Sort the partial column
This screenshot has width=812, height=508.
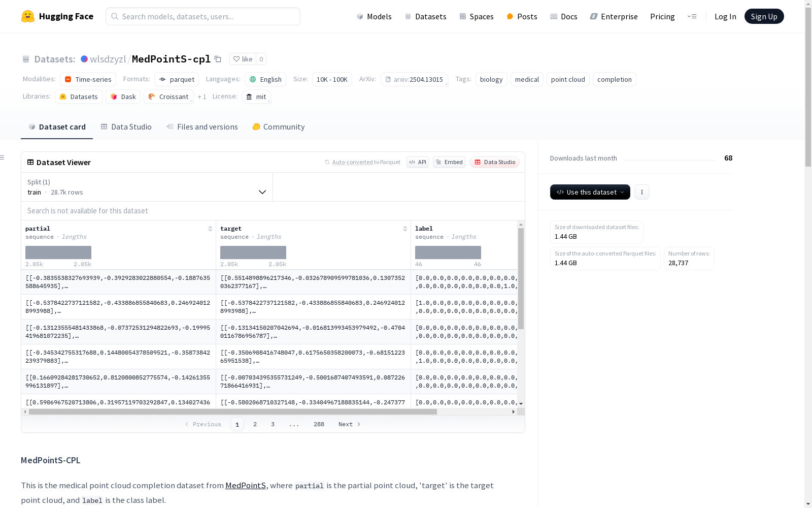(x=210, y=229)
